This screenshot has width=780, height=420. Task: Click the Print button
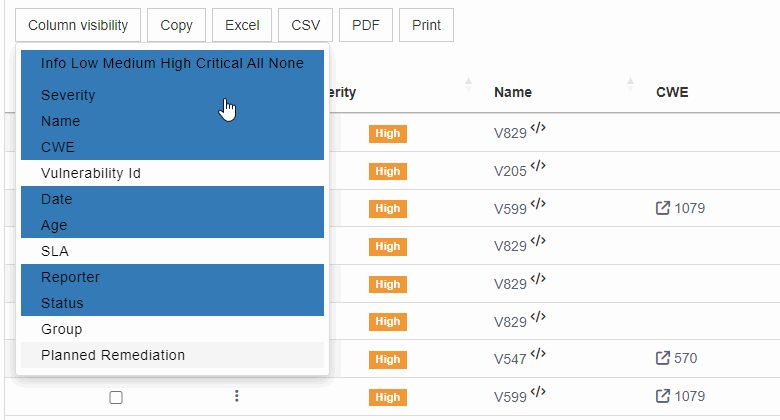(427, 25)
